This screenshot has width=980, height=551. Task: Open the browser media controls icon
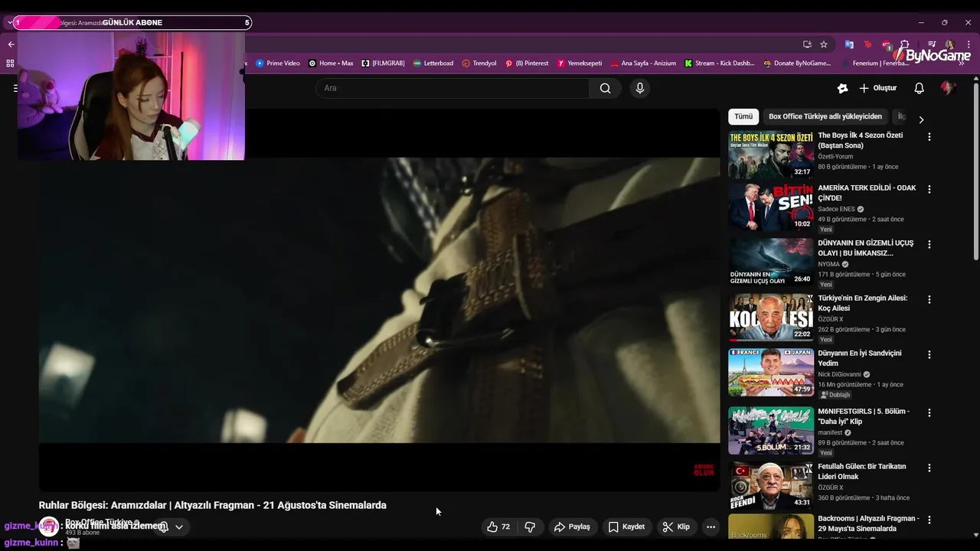click(932, 44)
